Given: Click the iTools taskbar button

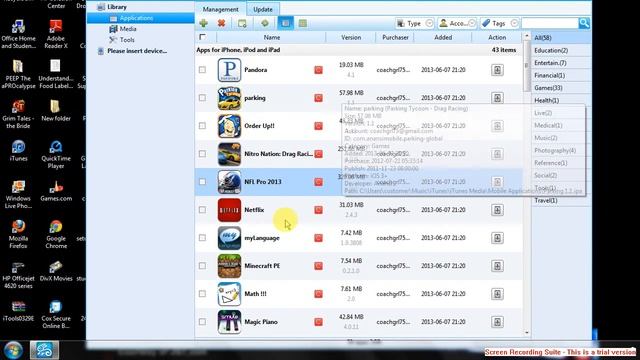Looking at the screenshot, I should 44,350.
